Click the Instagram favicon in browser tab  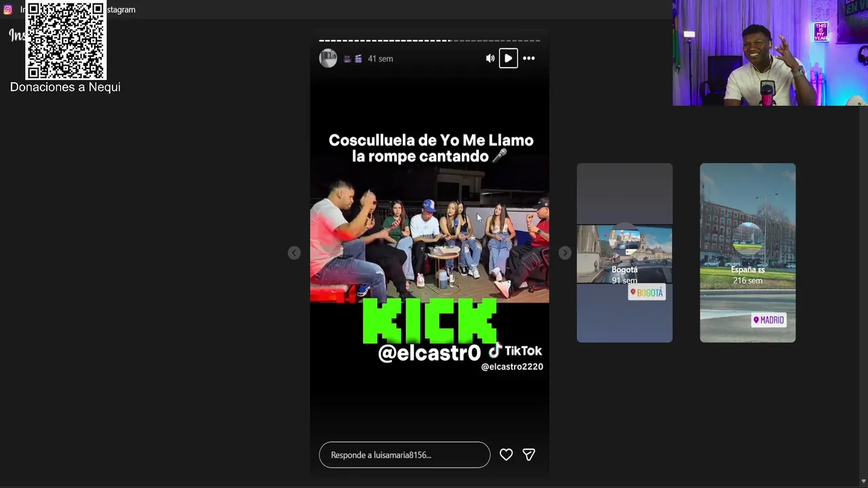point(8,9)
